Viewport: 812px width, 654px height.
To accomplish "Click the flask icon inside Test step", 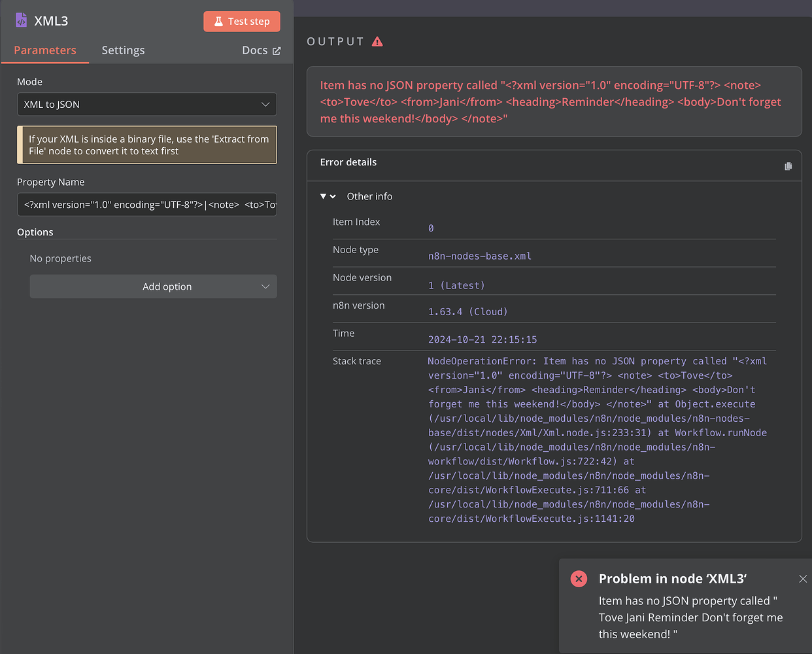I will coord(218,21).
